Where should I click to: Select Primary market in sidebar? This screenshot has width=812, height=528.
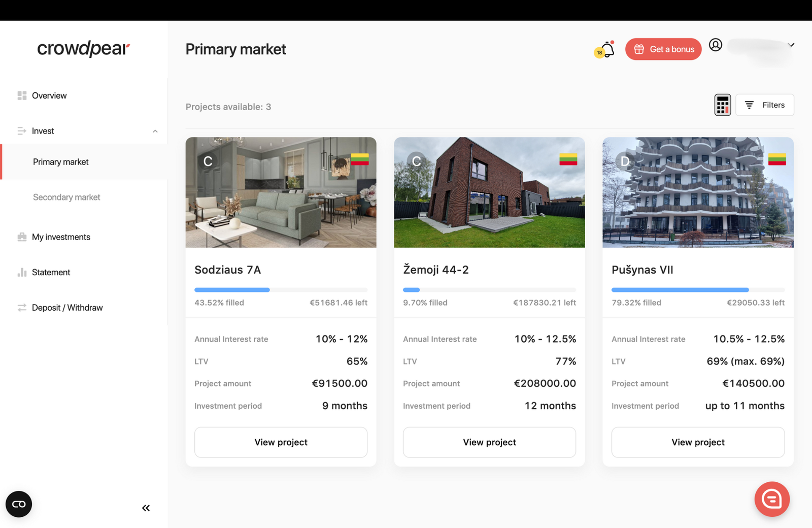tap(61, 162)
